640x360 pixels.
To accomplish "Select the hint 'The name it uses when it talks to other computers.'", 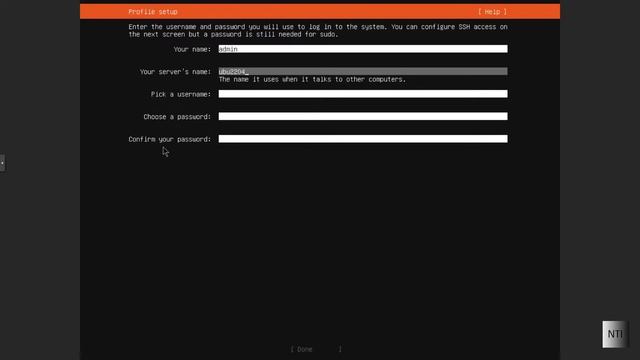I will click(x=312, y=80).
